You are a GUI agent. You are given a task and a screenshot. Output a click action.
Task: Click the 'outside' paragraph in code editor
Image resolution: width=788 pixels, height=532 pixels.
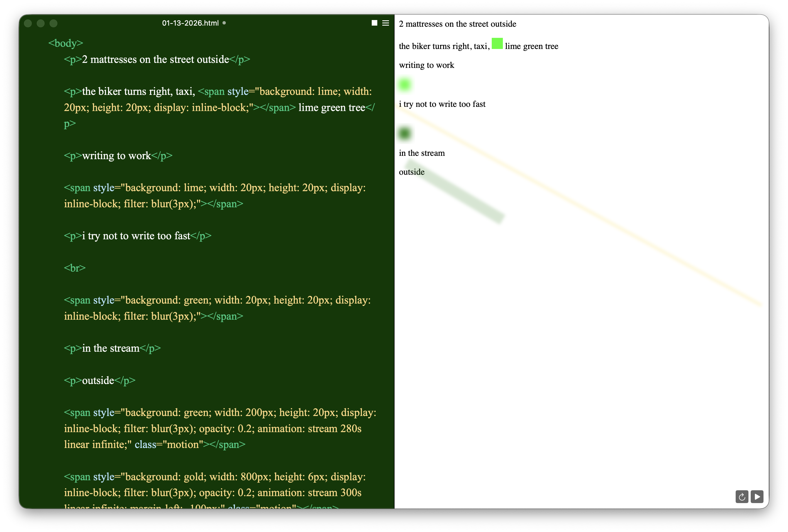pyautogui.click(x=98, y=381)
